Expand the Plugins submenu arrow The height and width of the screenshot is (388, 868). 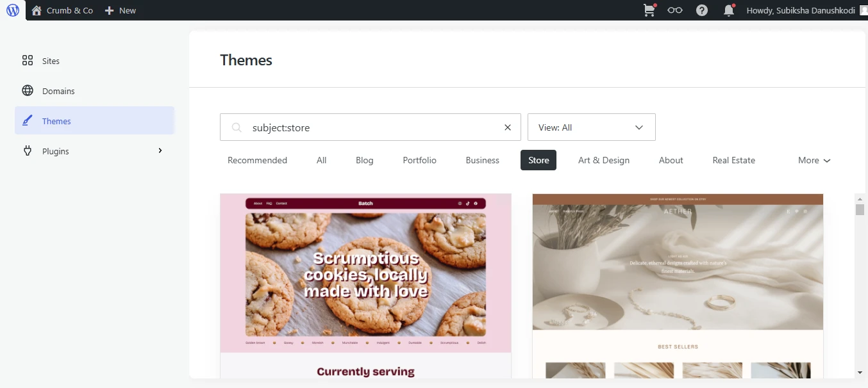pos(160,150)
